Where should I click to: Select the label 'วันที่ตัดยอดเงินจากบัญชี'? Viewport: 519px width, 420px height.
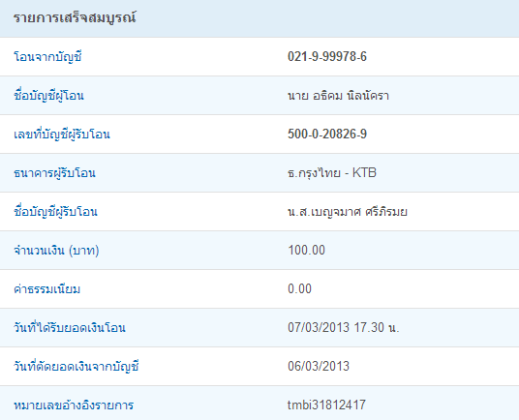[76, 367]
